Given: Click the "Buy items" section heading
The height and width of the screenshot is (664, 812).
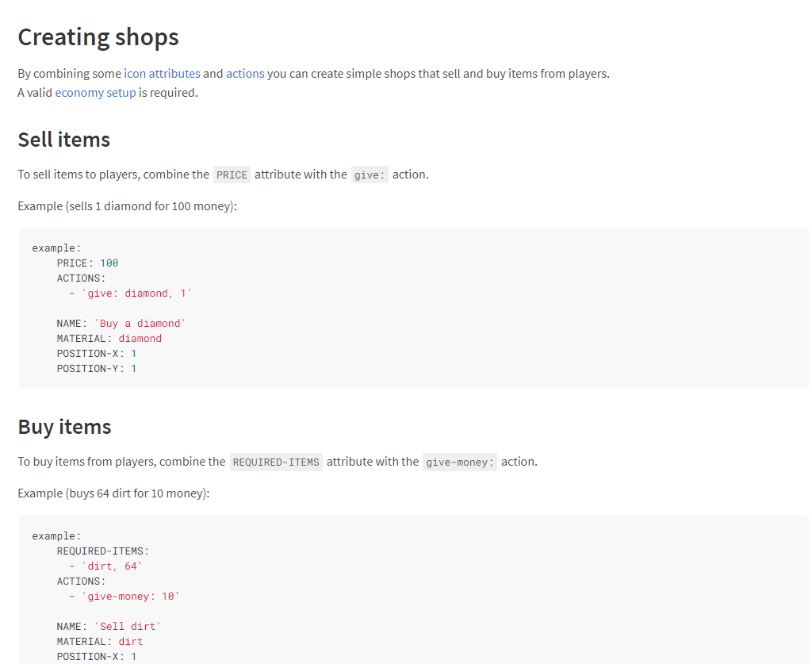Looking at the screenshot, I should coord(64,427).
